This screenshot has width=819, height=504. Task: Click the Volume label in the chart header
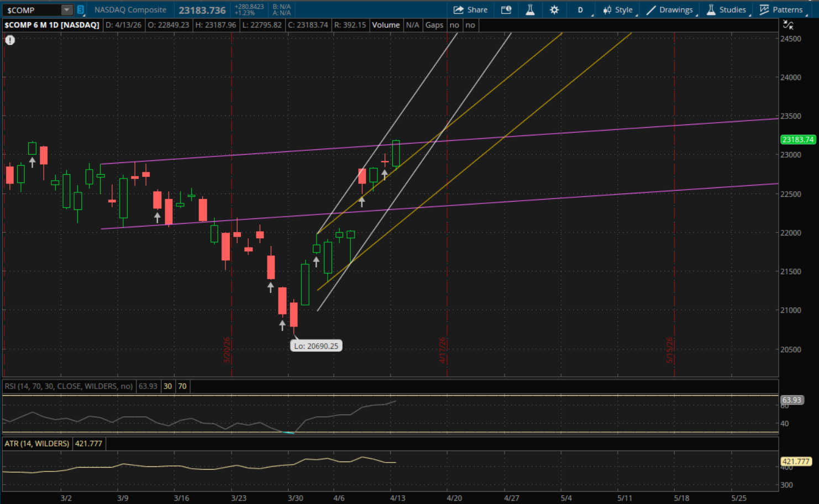[386, 25]
